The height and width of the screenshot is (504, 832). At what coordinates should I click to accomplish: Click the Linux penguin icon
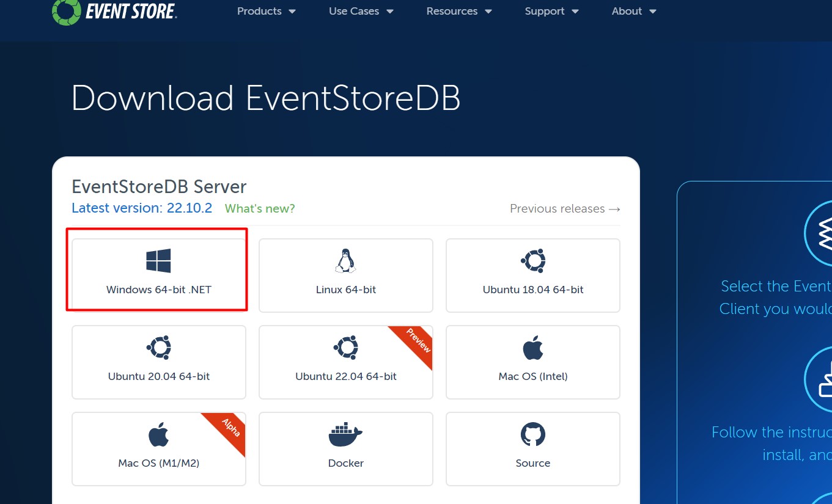(346, 261)
